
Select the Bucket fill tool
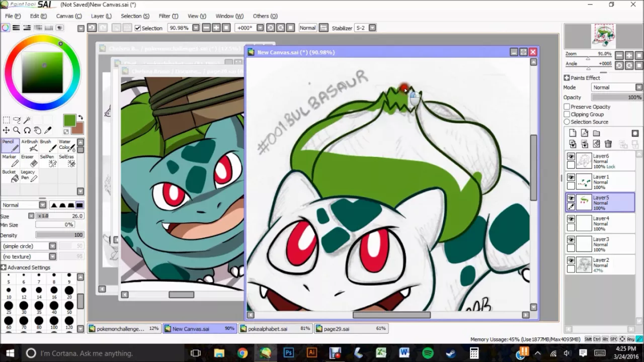(10, 175)
